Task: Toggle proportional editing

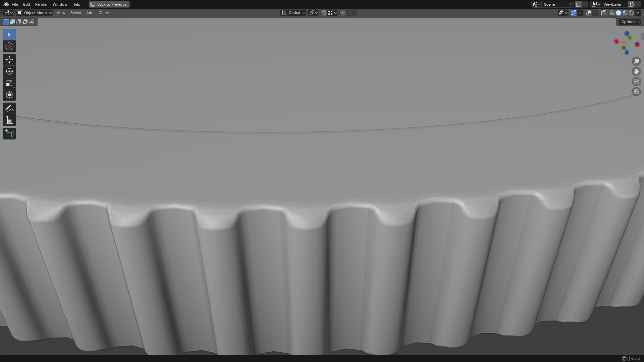Action: click(x=342, y=13)
